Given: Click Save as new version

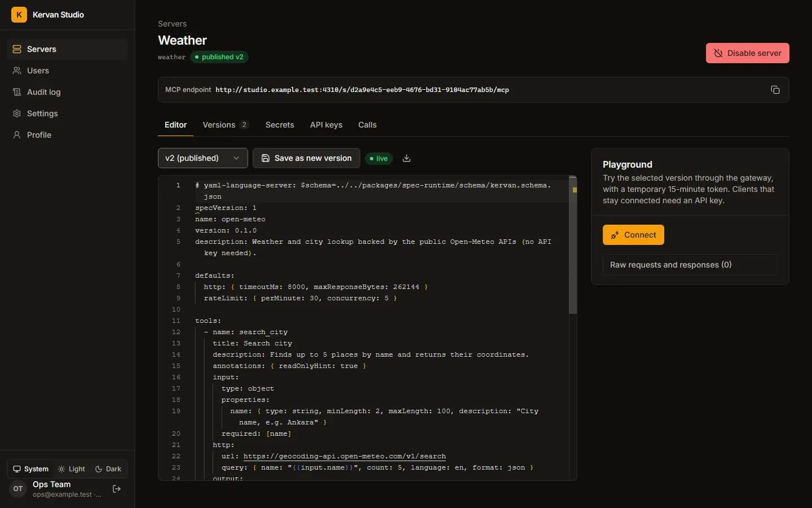Looking at the screenshot, I should 306,158.
